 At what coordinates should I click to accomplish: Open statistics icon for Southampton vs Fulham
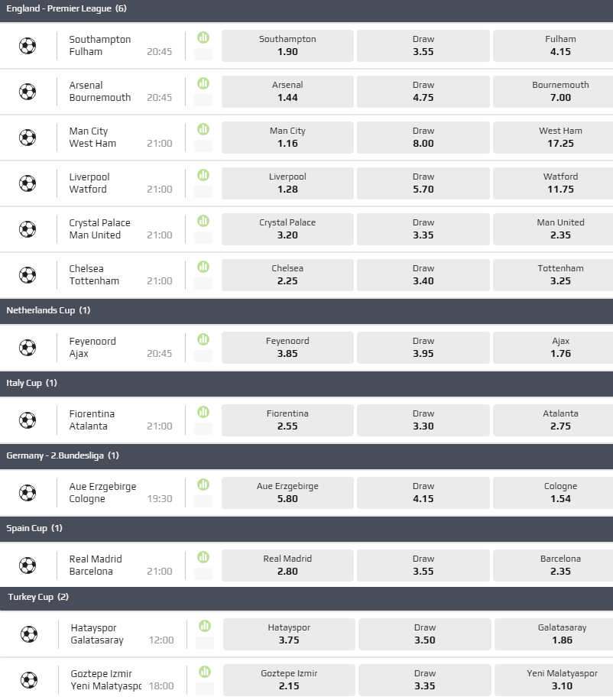pos(203,37)
